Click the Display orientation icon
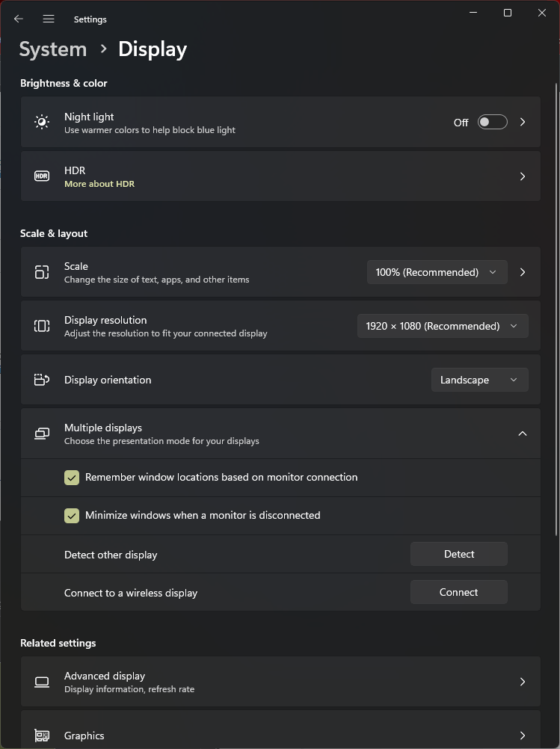The height and width of the screenshot is (749, 560). pyautogui.click(x=42, y=379)
